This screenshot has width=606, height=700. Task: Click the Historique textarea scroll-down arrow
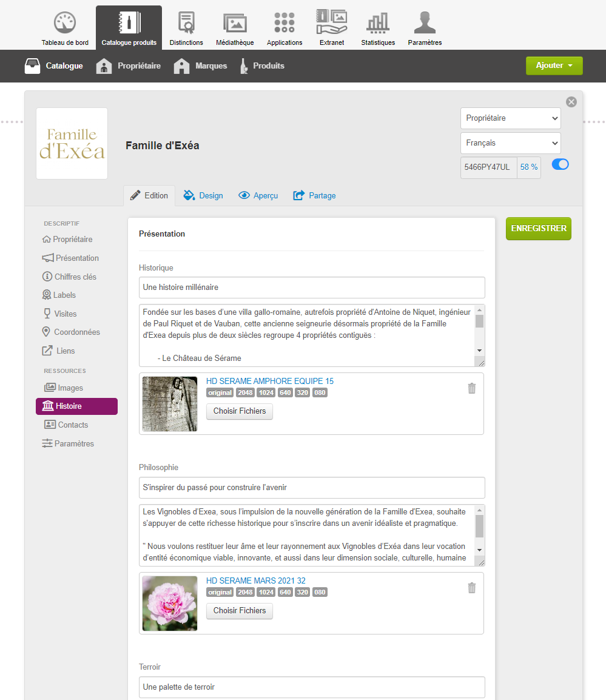(479, 351)
